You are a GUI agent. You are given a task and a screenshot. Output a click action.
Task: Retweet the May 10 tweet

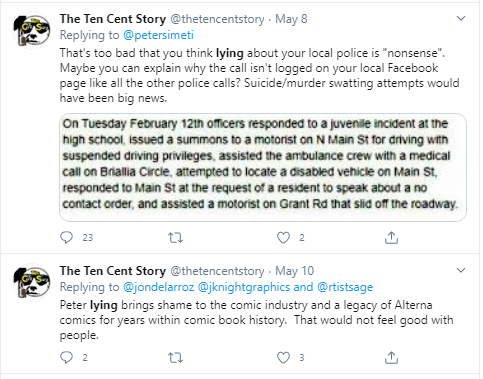click(x=175, y=358)
